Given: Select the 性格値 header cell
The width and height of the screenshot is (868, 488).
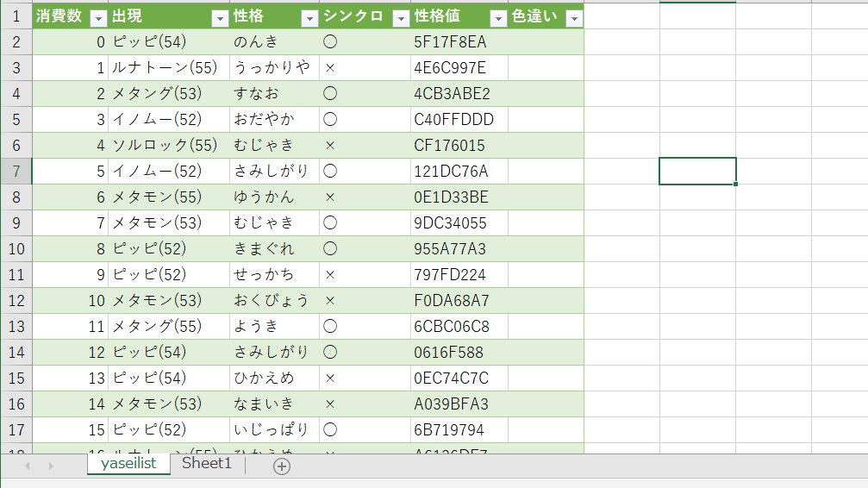Looking at the screenshot, I should pos(459,16).
